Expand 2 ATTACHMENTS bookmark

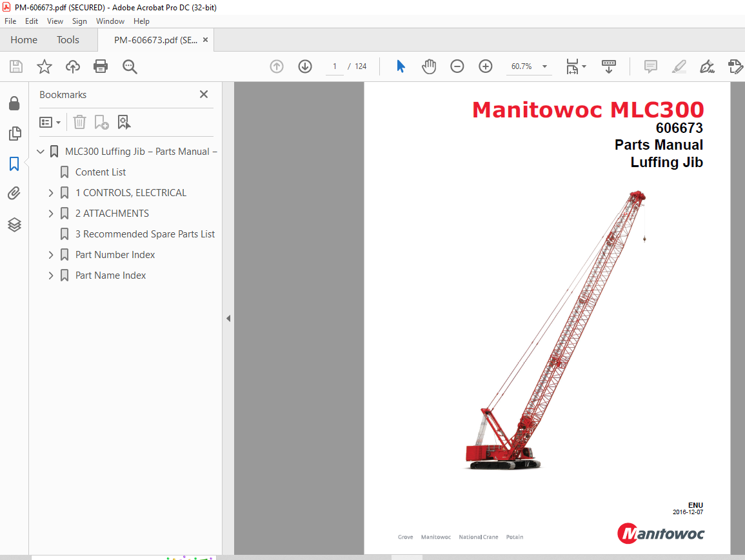point(51,214)
